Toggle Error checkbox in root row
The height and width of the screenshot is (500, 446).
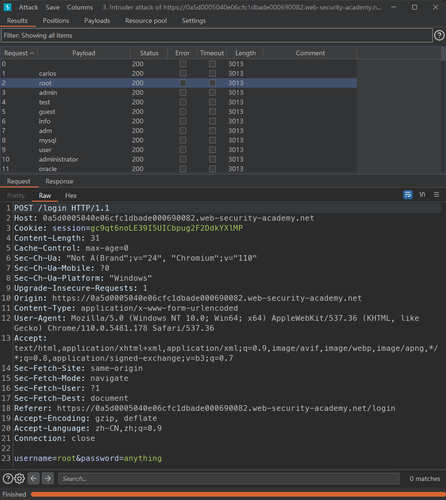183,83
